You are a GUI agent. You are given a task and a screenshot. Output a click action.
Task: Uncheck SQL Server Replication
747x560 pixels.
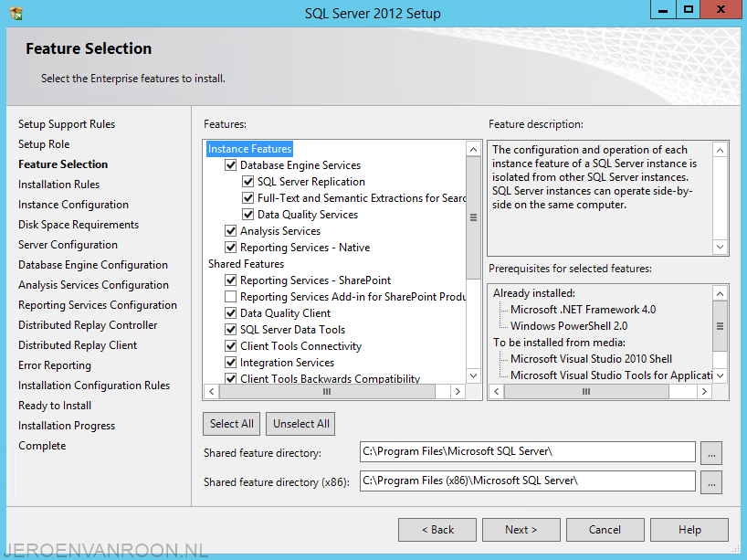click(x=247, y=182)
